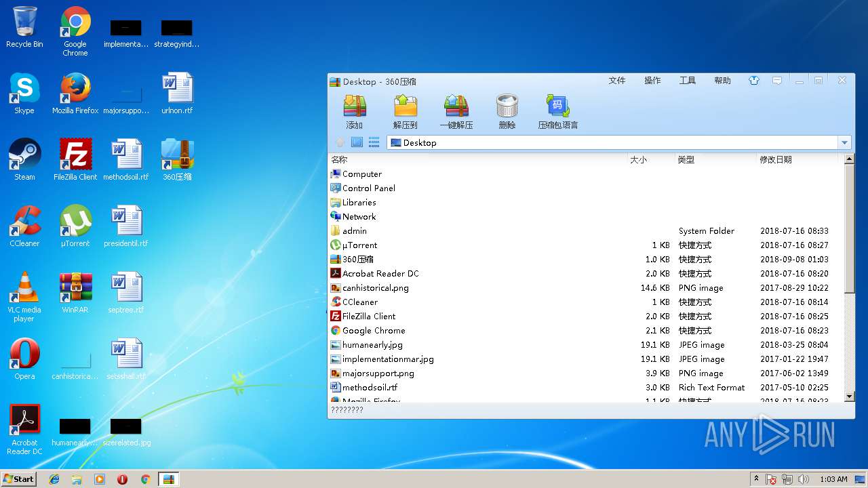The height and width of the screenshot is (488, 868).
Task: Click the VLC media player desktop shortcut
Action: pos(24,297)
